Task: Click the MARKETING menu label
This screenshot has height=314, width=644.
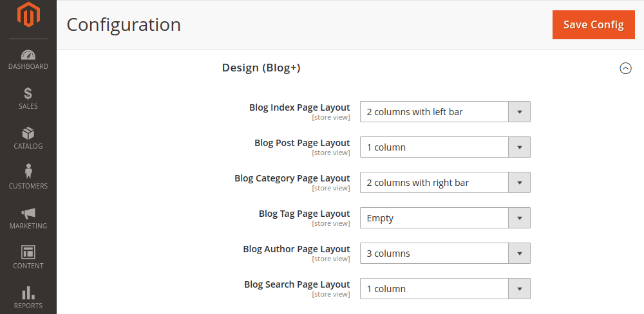Action: pyautogui.click(x=28, y=226)
